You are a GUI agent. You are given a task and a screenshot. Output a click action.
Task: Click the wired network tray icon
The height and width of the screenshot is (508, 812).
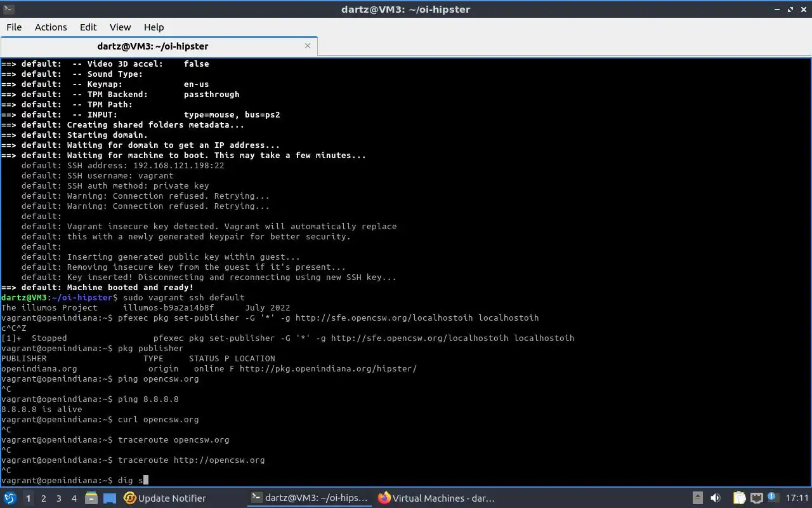(757, 498)
